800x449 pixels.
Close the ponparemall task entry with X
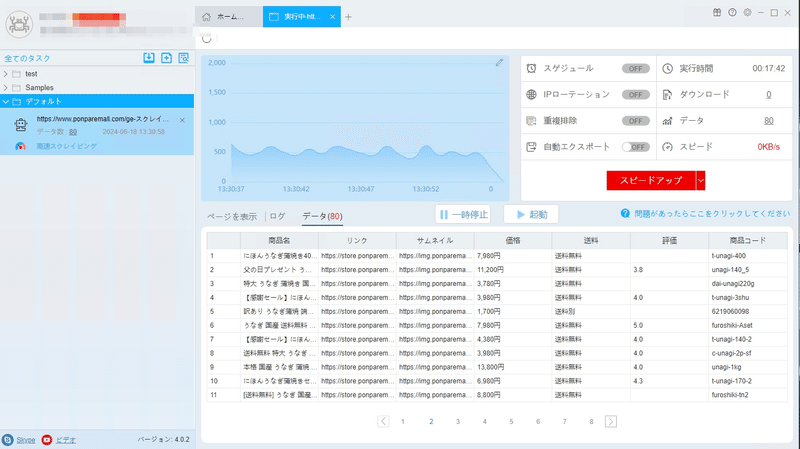[x=182, y=120]
